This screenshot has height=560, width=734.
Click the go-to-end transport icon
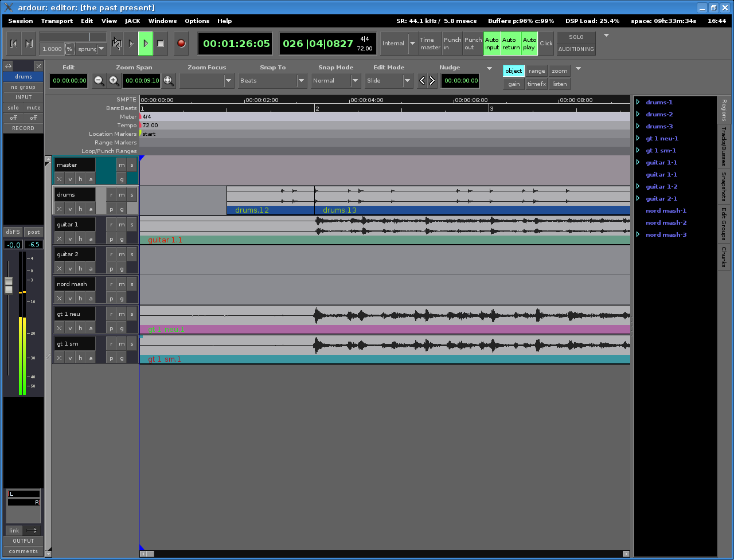[29, 44]
